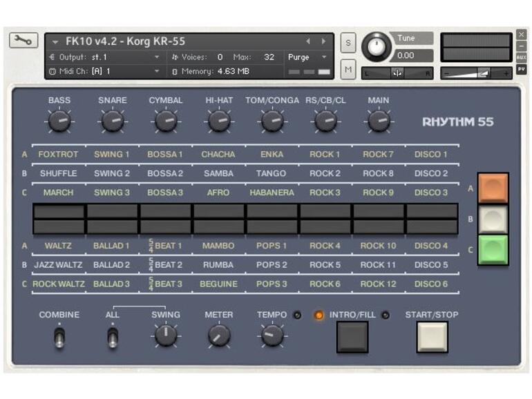Click the SAMBA rhythm label
This screenshot has height=399, width=532.
(218, 173)
